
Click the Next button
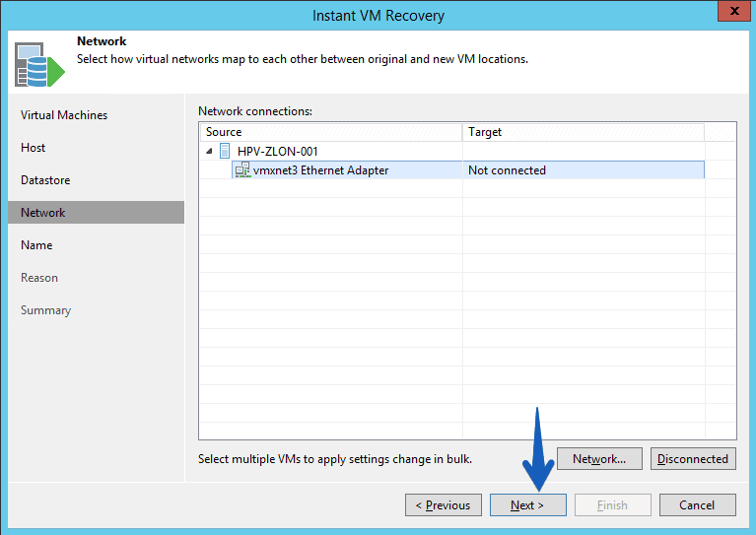click(x=528, y=504)
